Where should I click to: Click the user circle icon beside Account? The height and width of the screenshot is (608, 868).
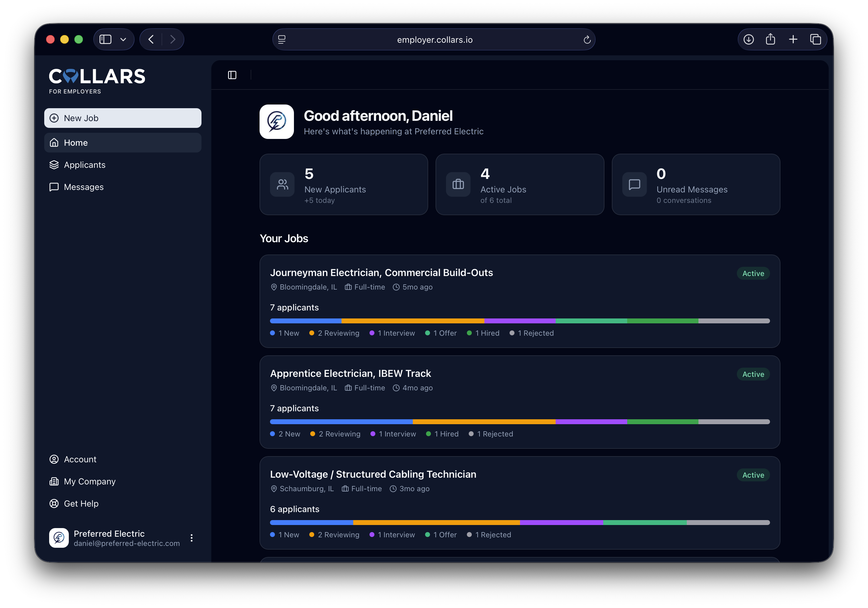[54, 459]
